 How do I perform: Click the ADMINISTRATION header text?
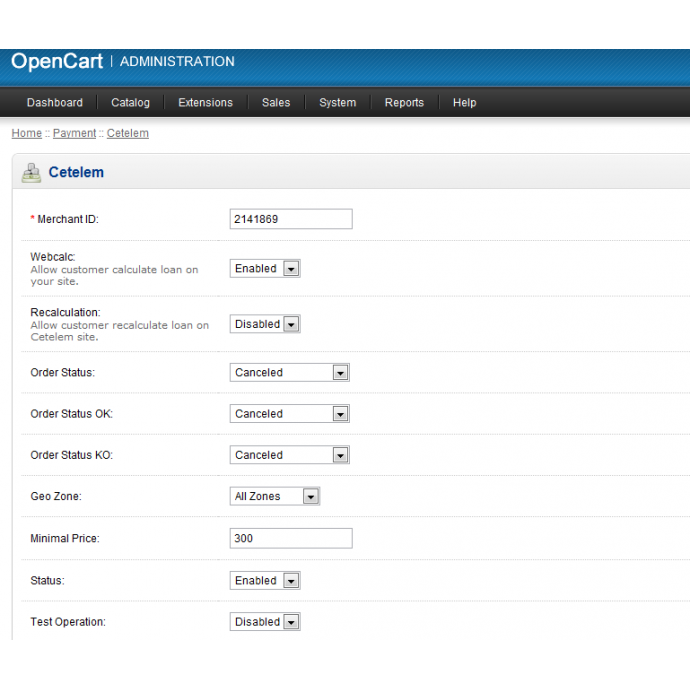click(x=177, y=61)
